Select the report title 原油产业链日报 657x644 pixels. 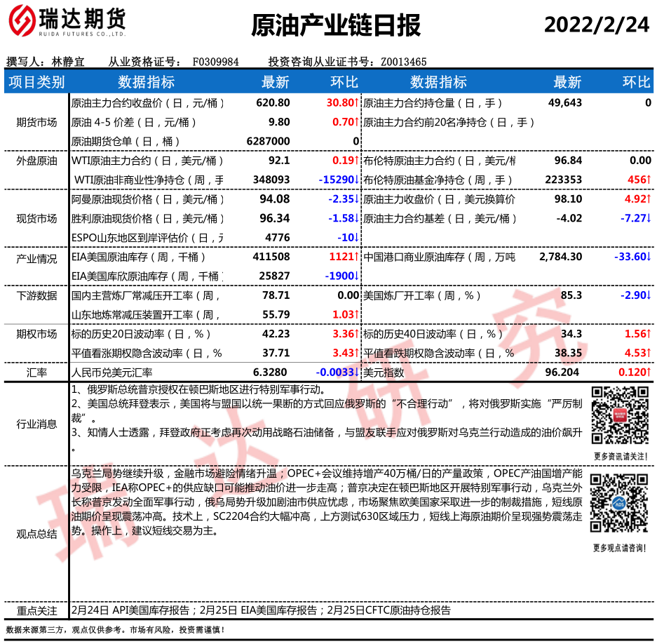pos(336,25)
